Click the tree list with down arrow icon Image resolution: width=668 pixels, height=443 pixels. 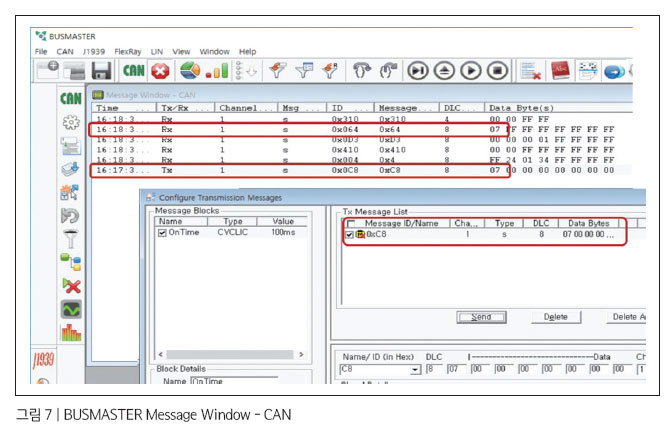pos(246,71)
